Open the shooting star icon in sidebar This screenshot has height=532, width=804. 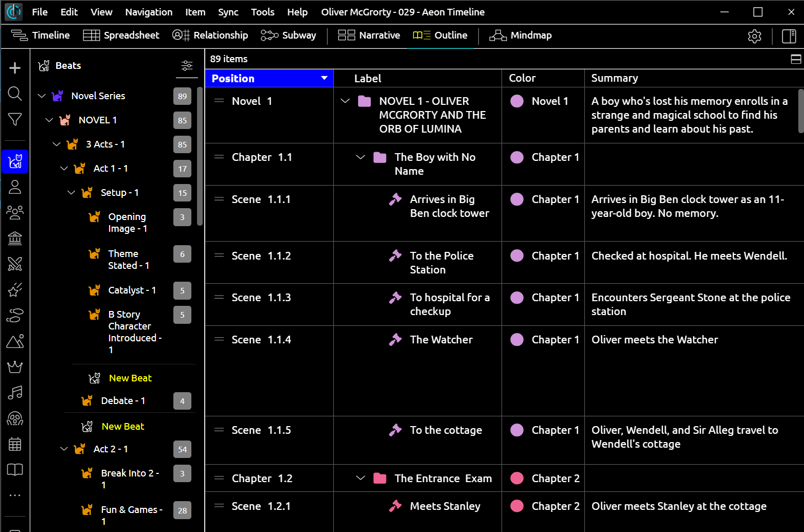[x=15, y=290]
